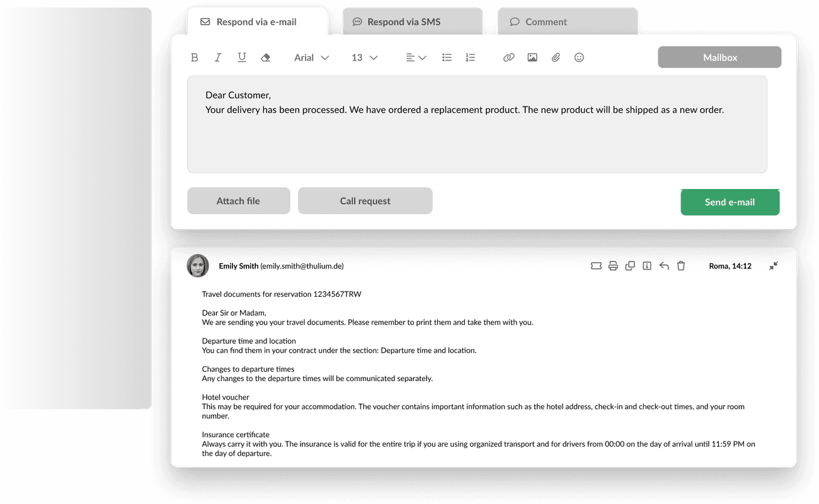The width and height of the screenshot is (819, 504).
Task: Delete Emily Smith's message with trash icon
Action: click(681, 266)
